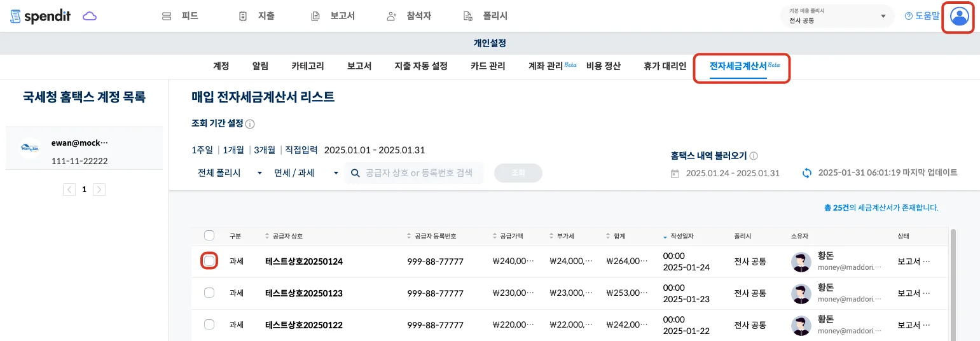The width and height of the screenshot is (980, 341).
Task: Toggle the select-all header checkbox
Action: coord(209,235)
